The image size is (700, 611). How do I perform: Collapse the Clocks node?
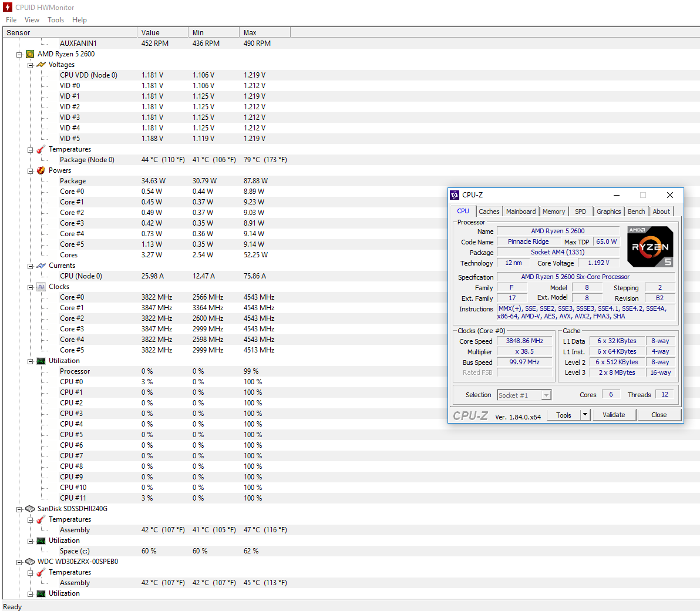coord(31,287)
